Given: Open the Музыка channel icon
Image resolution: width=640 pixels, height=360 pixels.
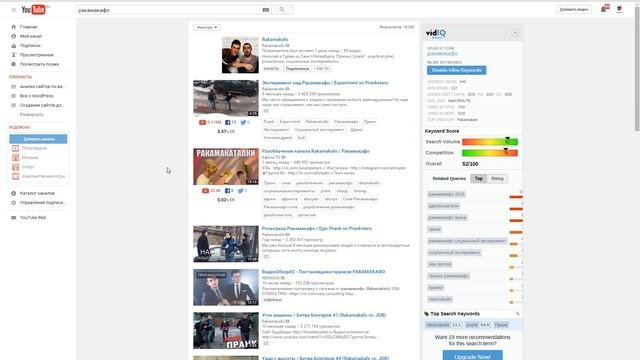Looking at the screenshot, I should pyautogui.click(x=16, y=158).
